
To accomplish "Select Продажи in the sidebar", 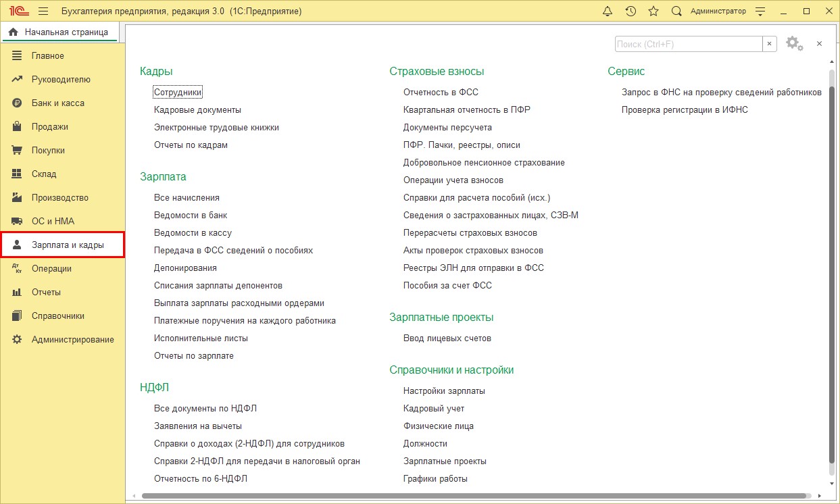I will 49,126.
